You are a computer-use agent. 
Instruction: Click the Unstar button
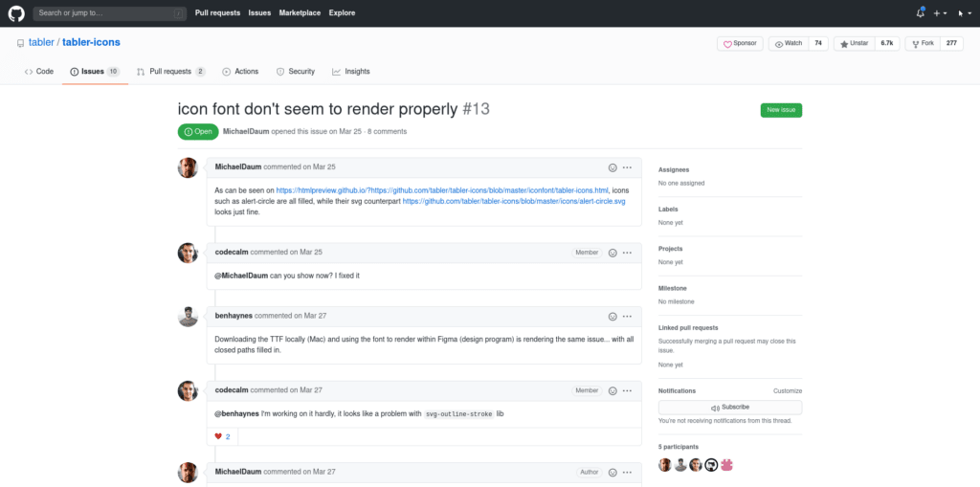pos(855,44)
